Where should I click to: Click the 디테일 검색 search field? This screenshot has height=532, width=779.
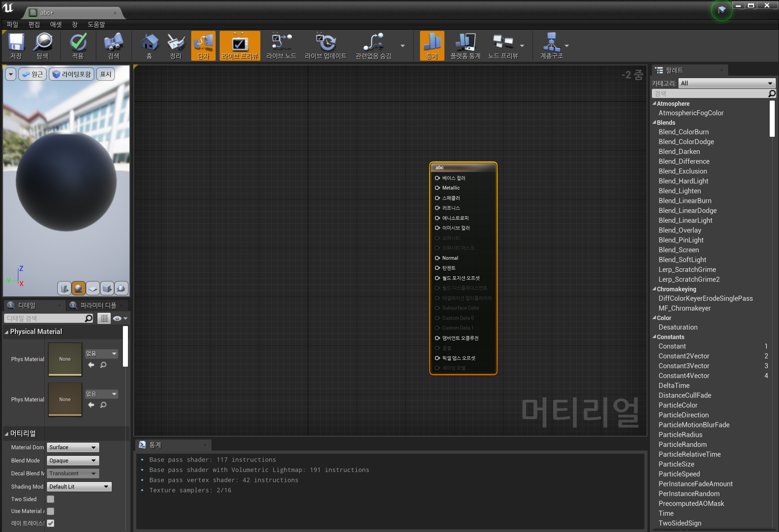click(x=48, y=318)
